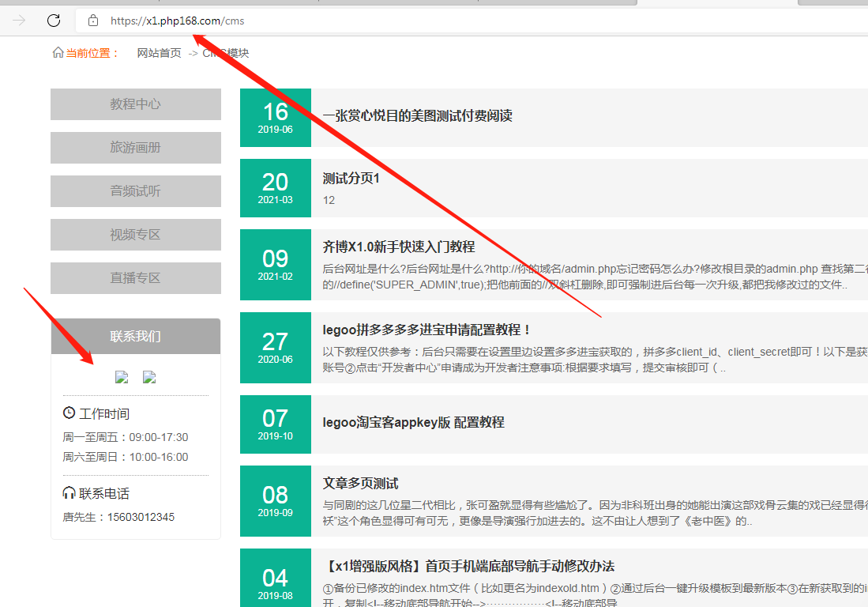Open the 音频试听 sidebar category
This screenshot has height=607, width=868.
tap(135, 191)
